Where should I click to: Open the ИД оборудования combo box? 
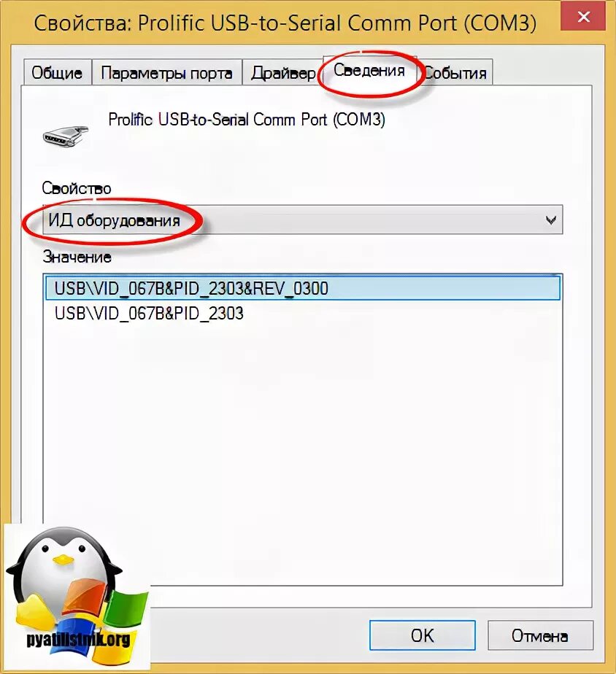click(x=302, y=220)
